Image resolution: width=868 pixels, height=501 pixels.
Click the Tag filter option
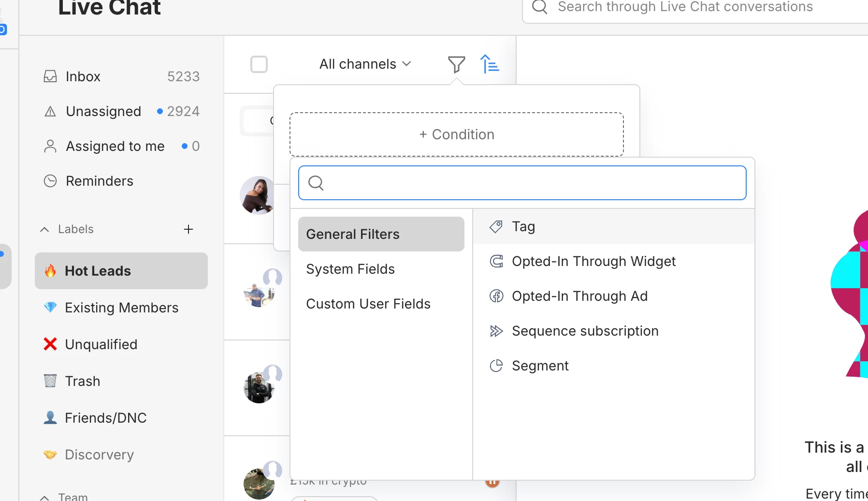tap(523, 227)
